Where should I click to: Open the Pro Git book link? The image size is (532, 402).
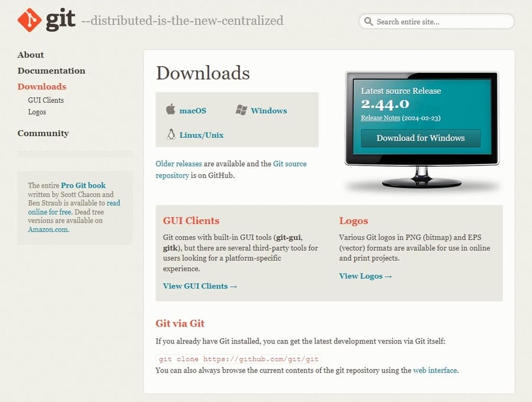click(83, 186)
